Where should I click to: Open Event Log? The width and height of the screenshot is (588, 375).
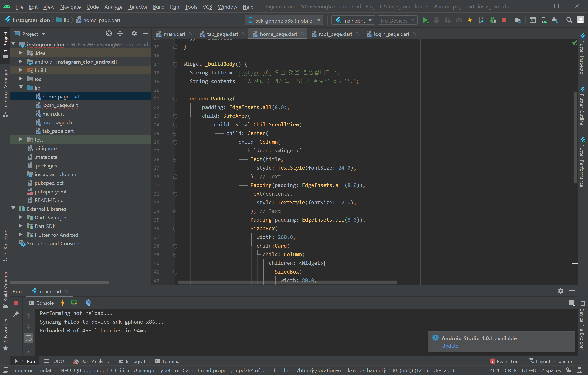point(504,361)
